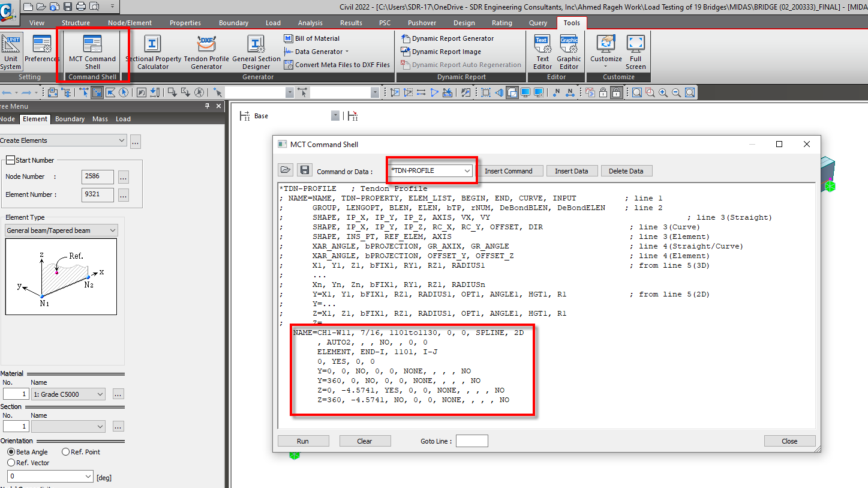
Task: Choose the Ref. Vector radio button
Action: tap(11, 463)
